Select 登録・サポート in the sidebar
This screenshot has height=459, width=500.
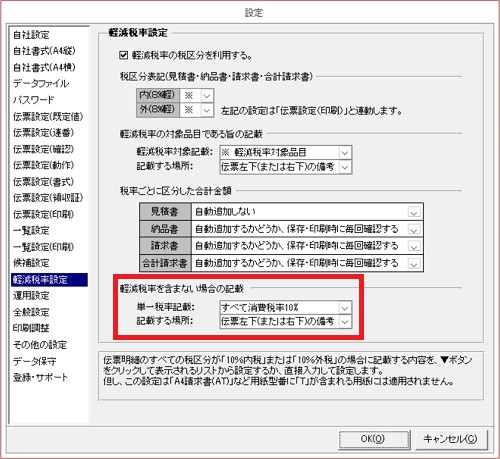40,377
